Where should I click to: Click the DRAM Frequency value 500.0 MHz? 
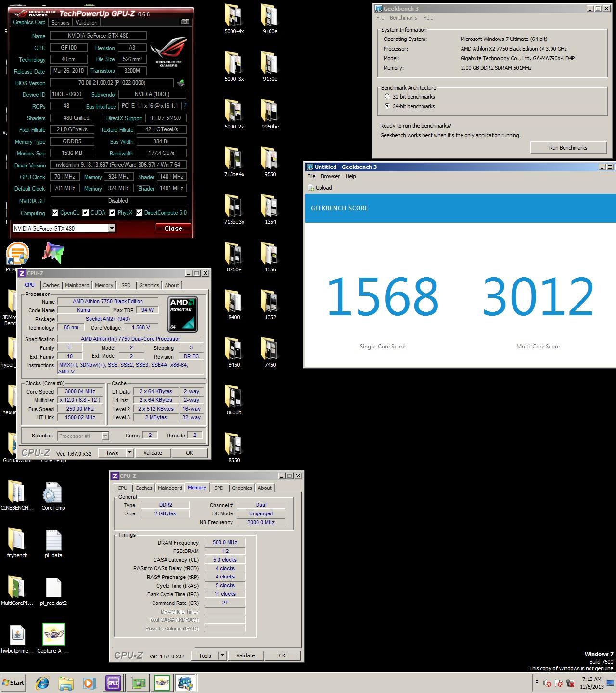coord(225,542)
